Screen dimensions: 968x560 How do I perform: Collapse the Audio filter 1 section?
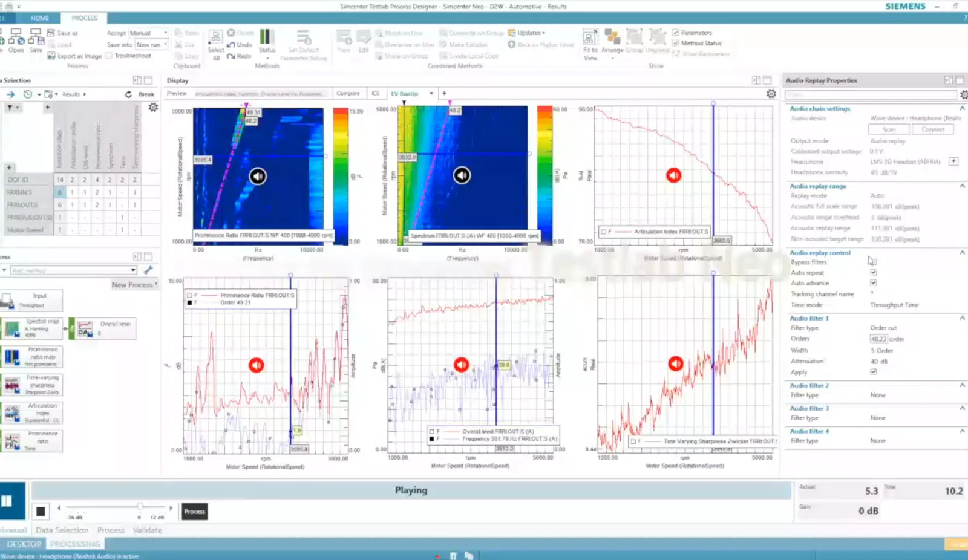pos(962,318)
